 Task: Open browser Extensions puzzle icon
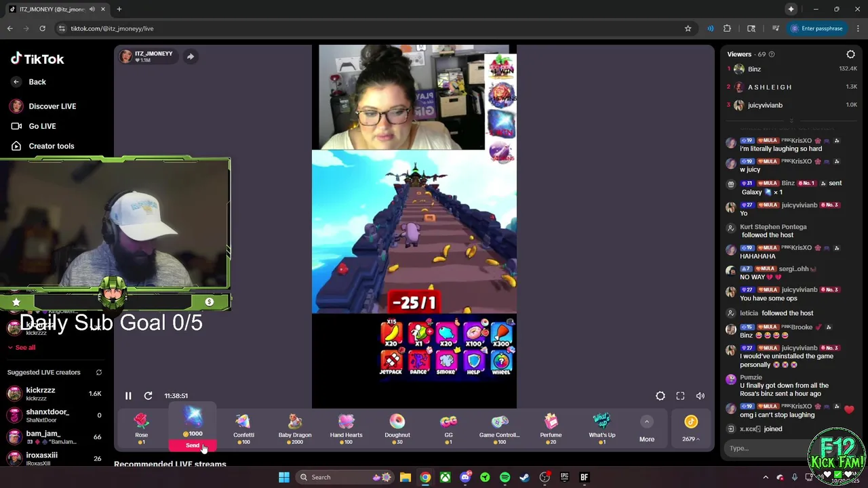click(727, 28)
